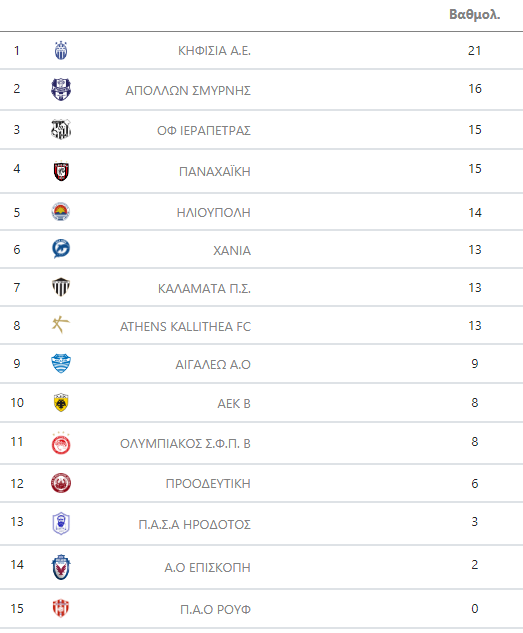
Task: Open the ATHENS KALLITHEA FC team link
Action: 185,327
